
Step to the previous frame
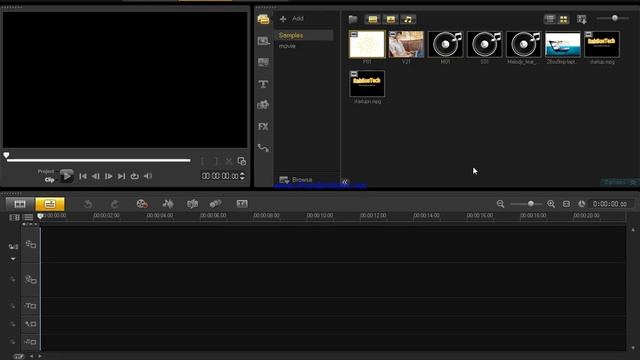tap(96, 176)
